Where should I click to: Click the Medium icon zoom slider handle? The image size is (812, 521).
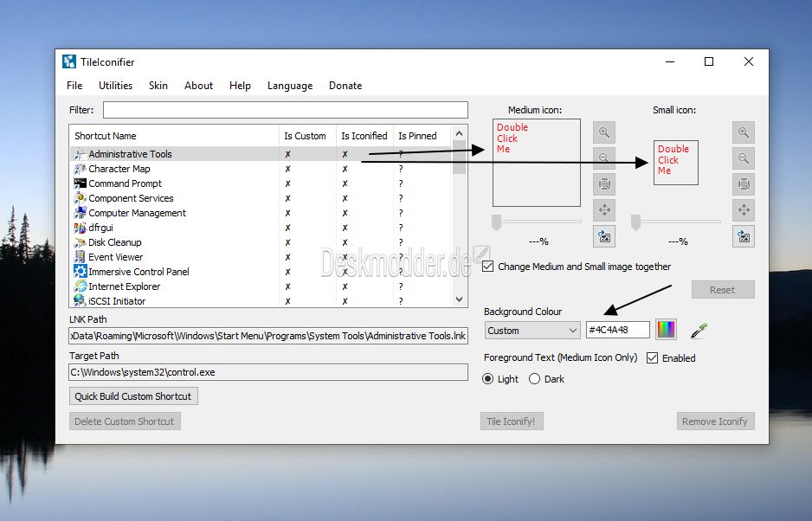coord(496,222)
